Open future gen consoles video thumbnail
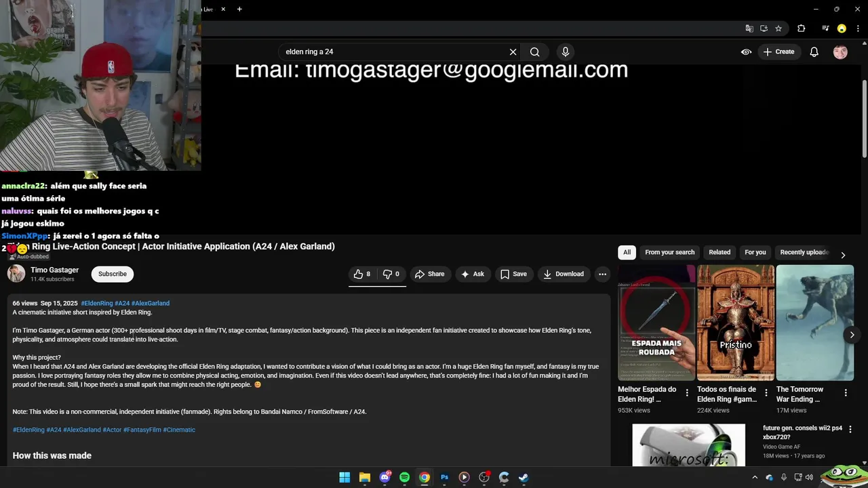The width and height of the screenshot is (868, 488). point(689,445)
